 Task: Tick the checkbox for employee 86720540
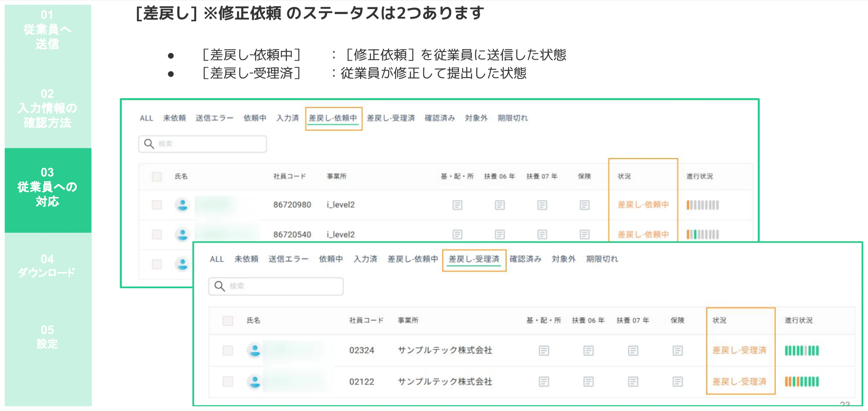coord(157,234)
